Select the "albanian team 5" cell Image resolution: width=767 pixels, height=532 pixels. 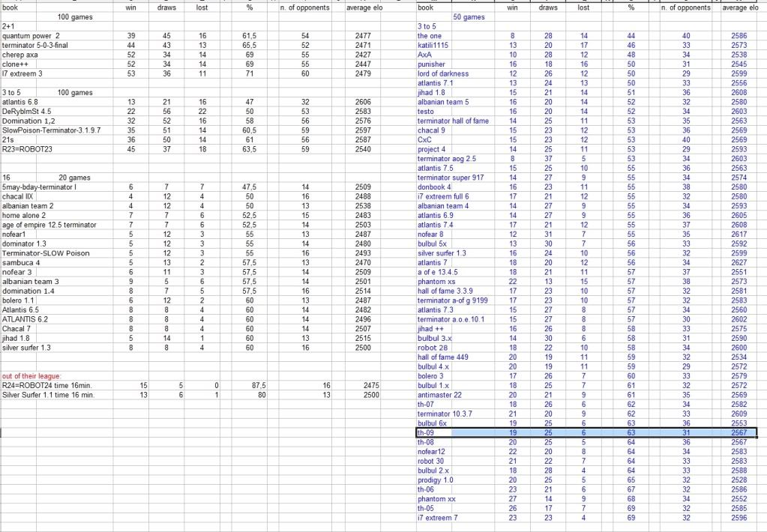pyautogui.click(x=443, y=102)
